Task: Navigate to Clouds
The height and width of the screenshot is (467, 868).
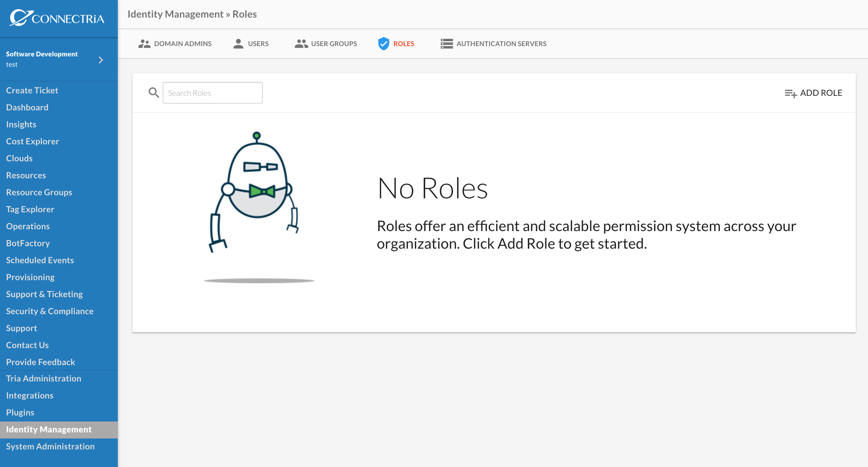Action: pos(19,158)
